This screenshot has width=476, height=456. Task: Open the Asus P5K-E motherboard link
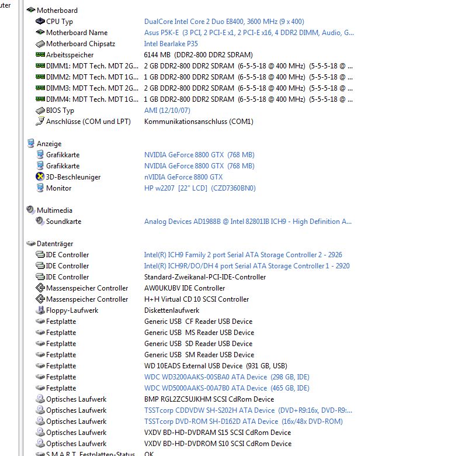[x=249, y=33]
